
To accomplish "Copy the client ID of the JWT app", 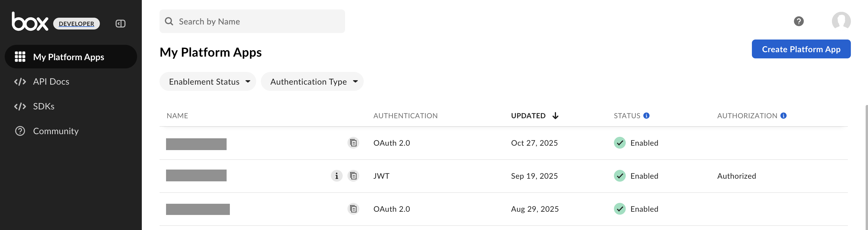I will [x=353, y=175].
